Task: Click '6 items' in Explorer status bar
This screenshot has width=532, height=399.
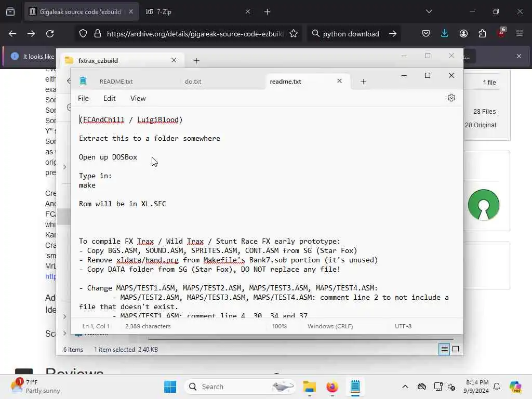Action: click(73, 350)
